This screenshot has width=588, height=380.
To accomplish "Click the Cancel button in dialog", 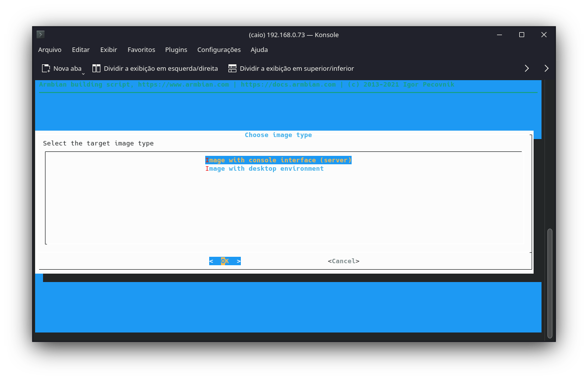I will [x=344, y=261].
